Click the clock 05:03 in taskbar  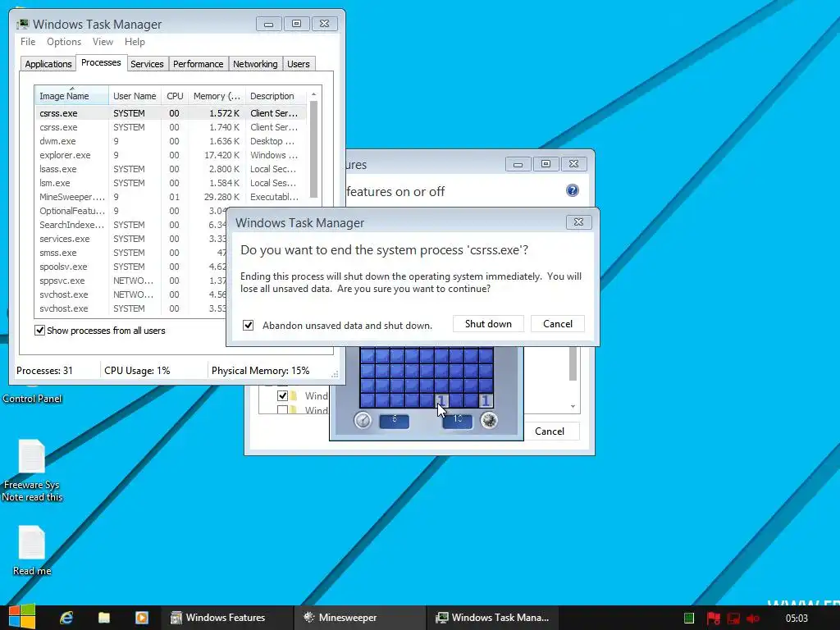click(x=797, y=619)
